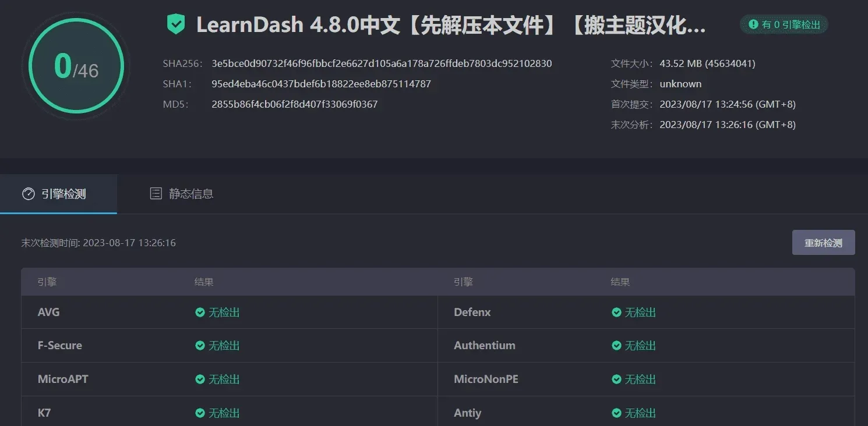Click the checkmark icon in K7 row
The height and width of the screenshot is (426, 868).
click(200, 413)
